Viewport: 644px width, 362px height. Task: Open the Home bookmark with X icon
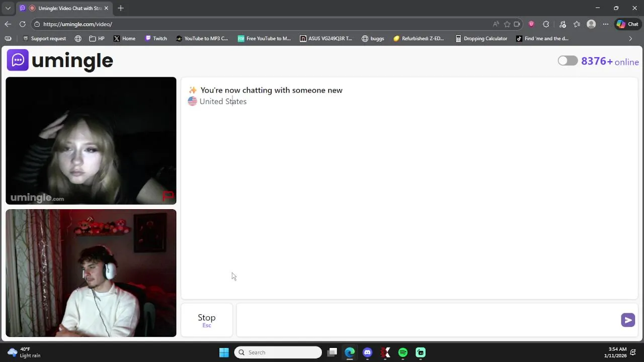click(124, 38)
